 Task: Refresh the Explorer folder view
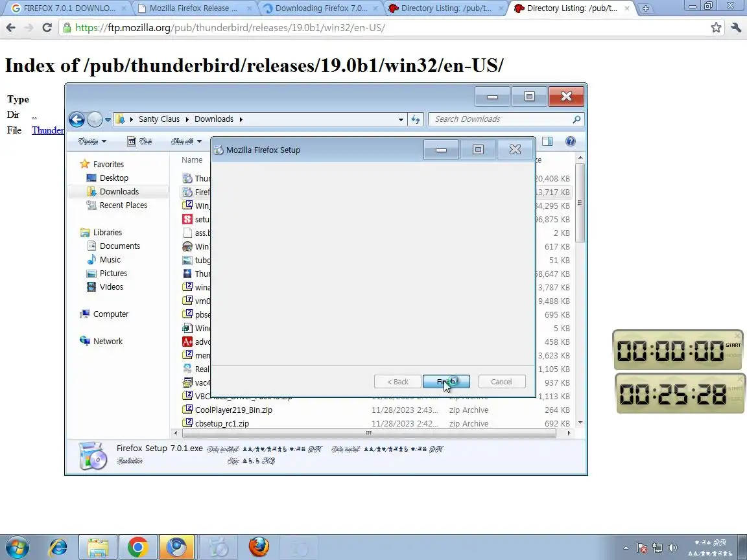coord(416,119)
